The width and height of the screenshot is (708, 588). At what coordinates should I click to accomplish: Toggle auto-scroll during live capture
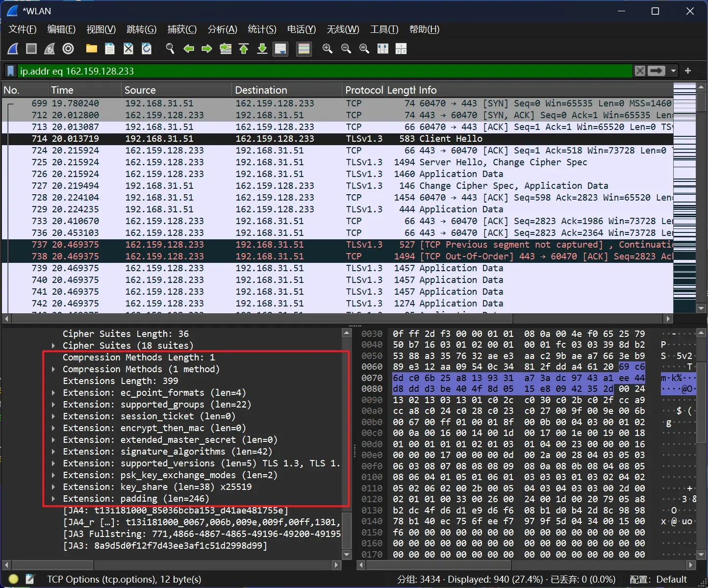click(x=280, y=49)
